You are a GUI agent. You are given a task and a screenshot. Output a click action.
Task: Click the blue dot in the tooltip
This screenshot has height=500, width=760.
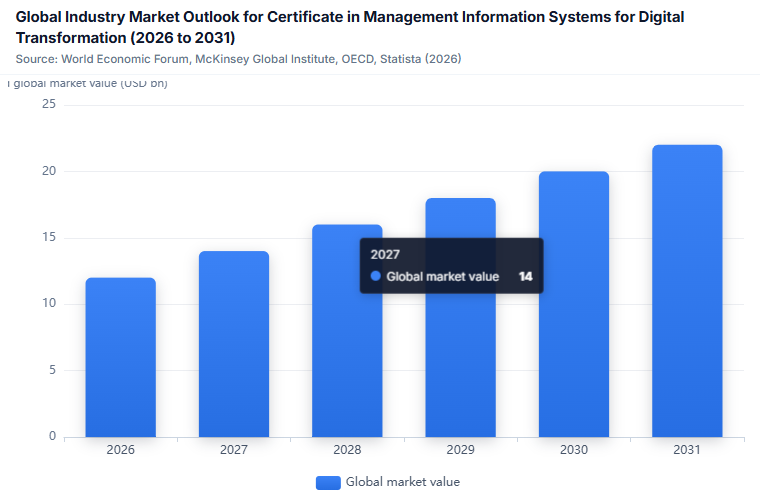click(376, 276)
